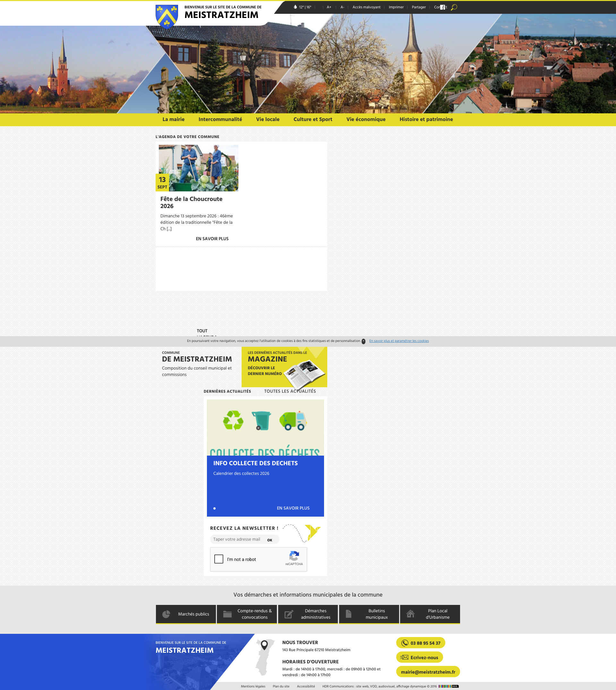Viewport: 616px width, 690px height.
Task: Open Plan du site in the footer
Action: (x=281, y=686)
